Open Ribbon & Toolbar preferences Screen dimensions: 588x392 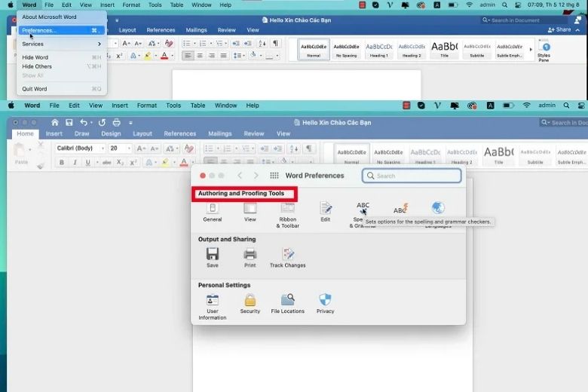288,216
